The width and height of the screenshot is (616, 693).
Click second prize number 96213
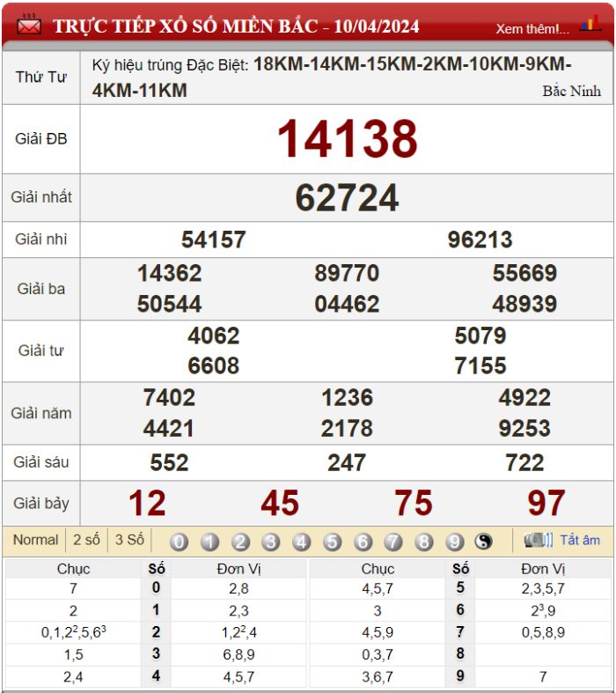[x=480, y=240]
